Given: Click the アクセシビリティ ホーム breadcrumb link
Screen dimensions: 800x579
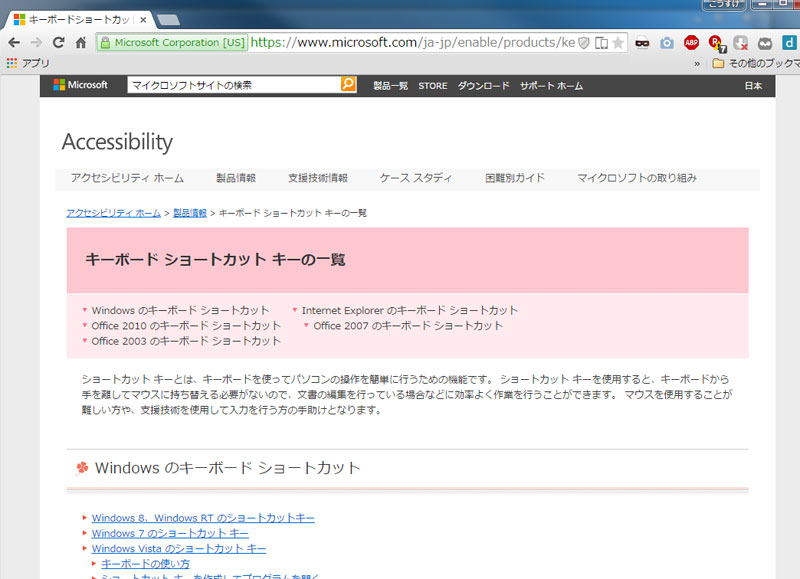Looking at the screenshot, I should tap(113, 213).
